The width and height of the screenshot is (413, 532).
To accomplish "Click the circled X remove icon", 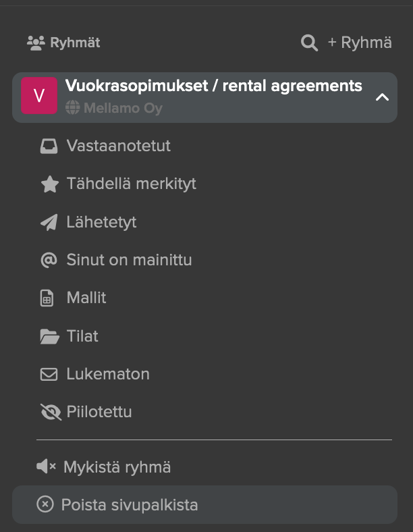I will click(45, 504).
